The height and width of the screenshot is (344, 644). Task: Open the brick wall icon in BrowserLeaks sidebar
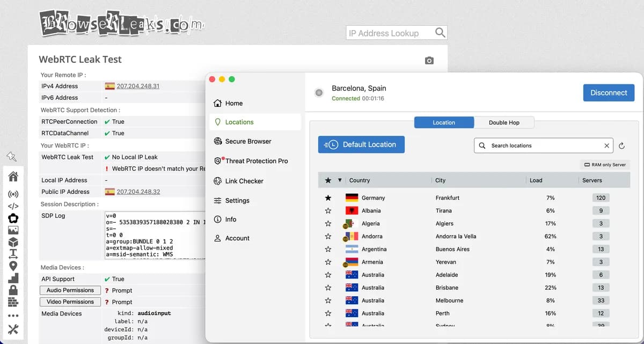pyautogui.click(x=13, y=302)
